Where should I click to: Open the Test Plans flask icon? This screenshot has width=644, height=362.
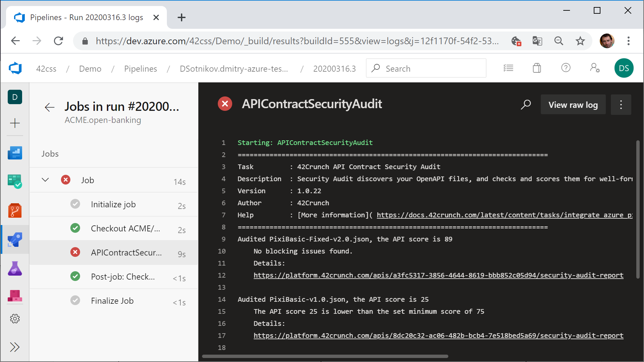point(15,269)
